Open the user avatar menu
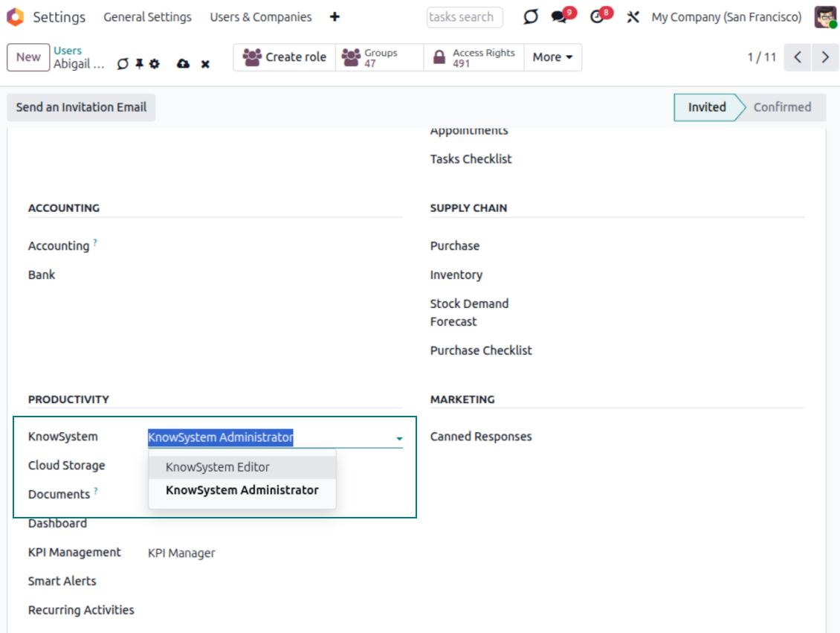This screenshot has width=840, height=633. [825, 17]
